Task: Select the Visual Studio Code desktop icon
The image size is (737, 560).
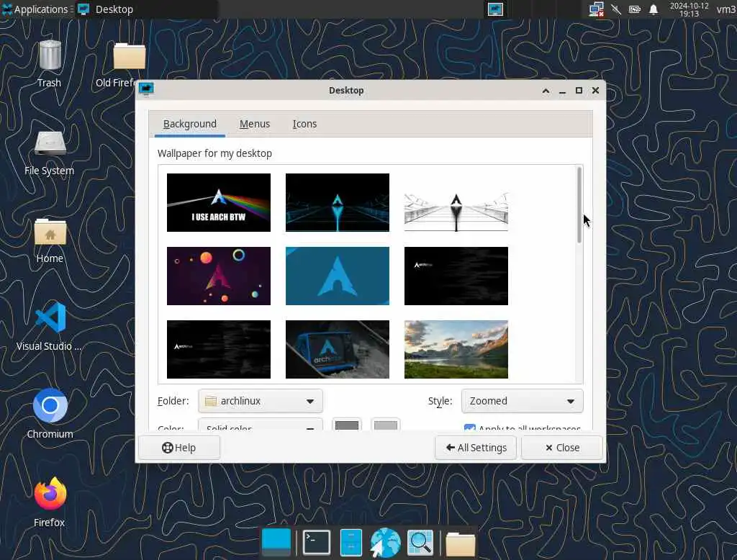Action: point(50,317)
